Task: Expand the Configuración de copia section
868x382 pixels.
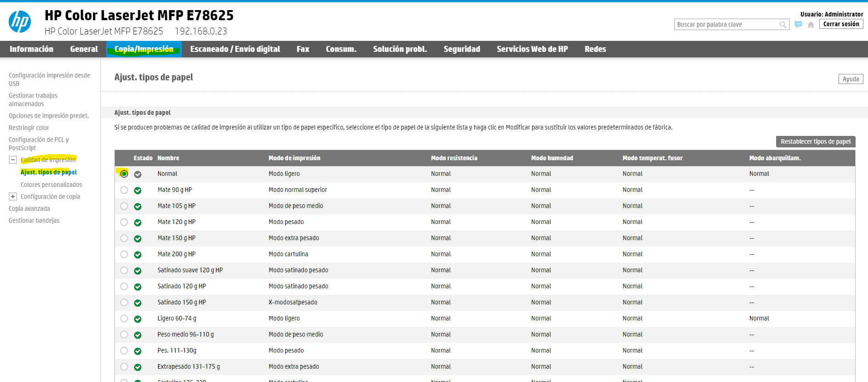Action: (13, 197)
